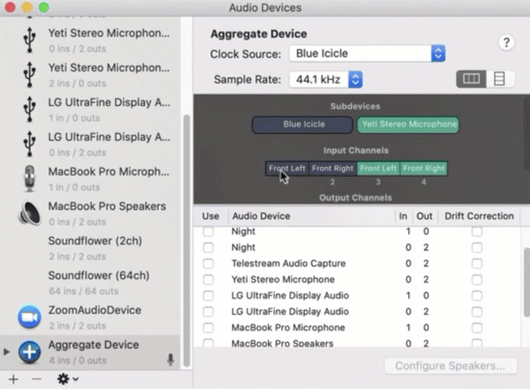Click the remove device minus button

[x=37, y=379]
